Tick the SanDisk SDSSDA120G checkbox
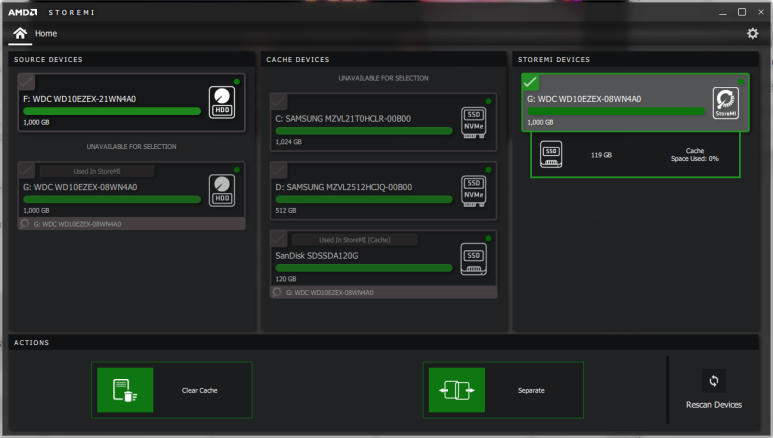The width and height of the screenshot is (773, 438). [x=279, y=239]
